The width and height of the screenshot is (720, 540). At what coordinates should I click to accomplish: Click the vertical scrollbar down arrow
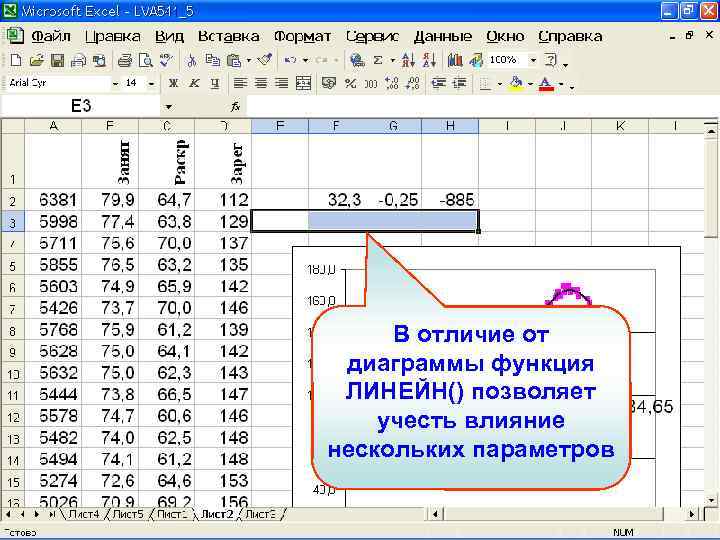712,500
